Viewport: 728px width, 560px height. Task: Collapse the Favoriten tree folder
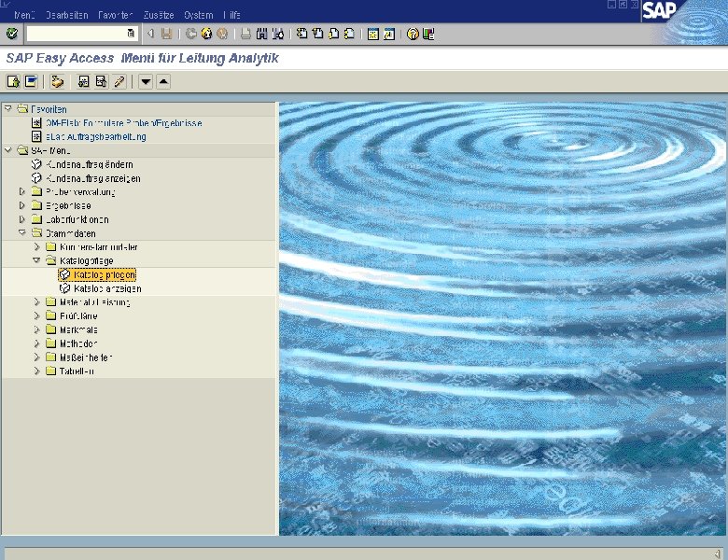tap(7, 108)
